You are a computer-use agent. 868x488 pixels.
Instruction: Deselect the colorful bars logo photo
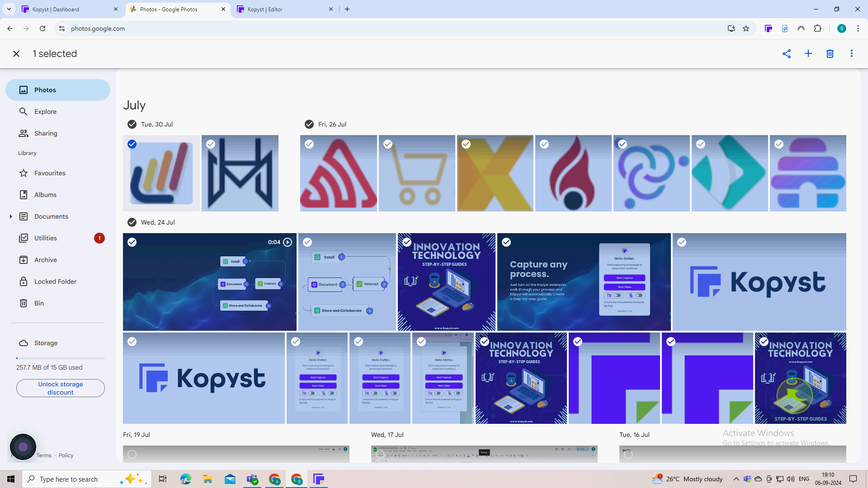click(132, 144)
